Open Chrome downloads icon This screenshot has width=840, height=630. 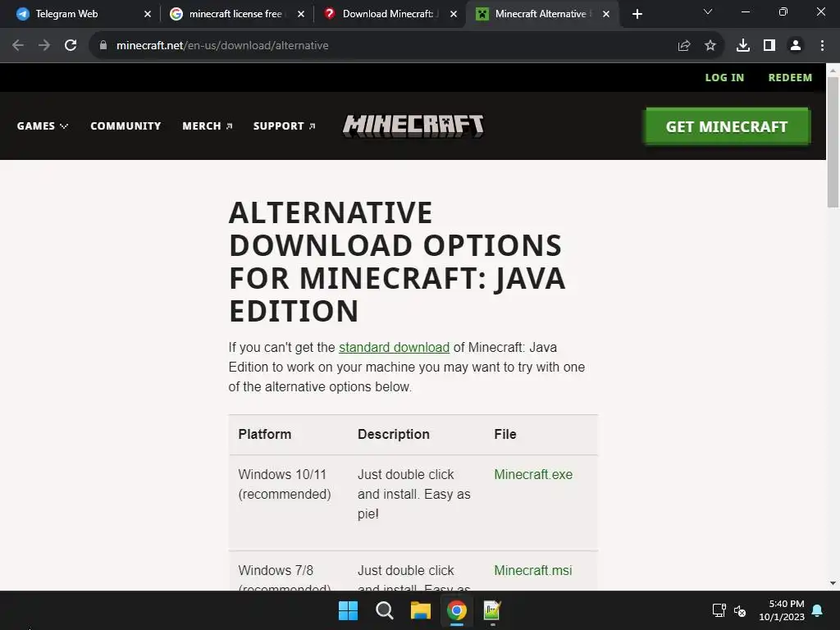click(x=743, y=46)
